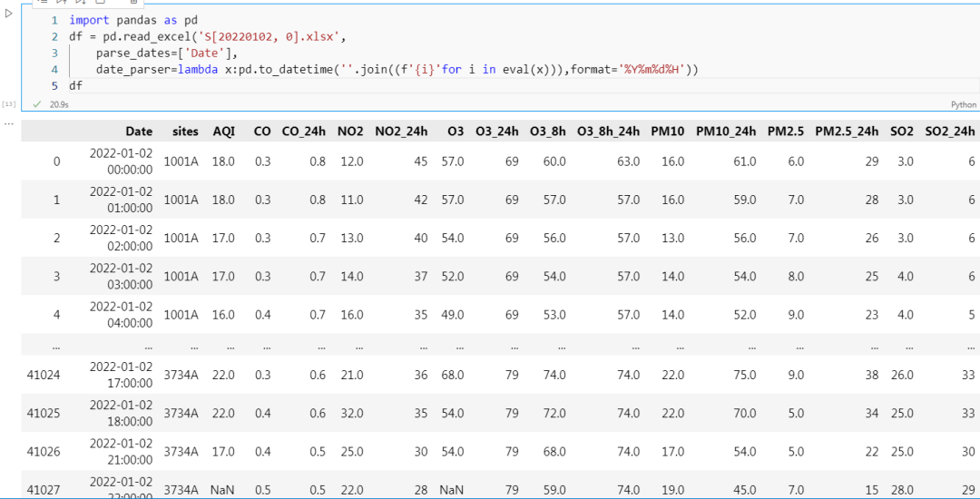Click the 20.9s execution time
The height and width of the screenshot is (499, 980).
[x=59, y=104]
